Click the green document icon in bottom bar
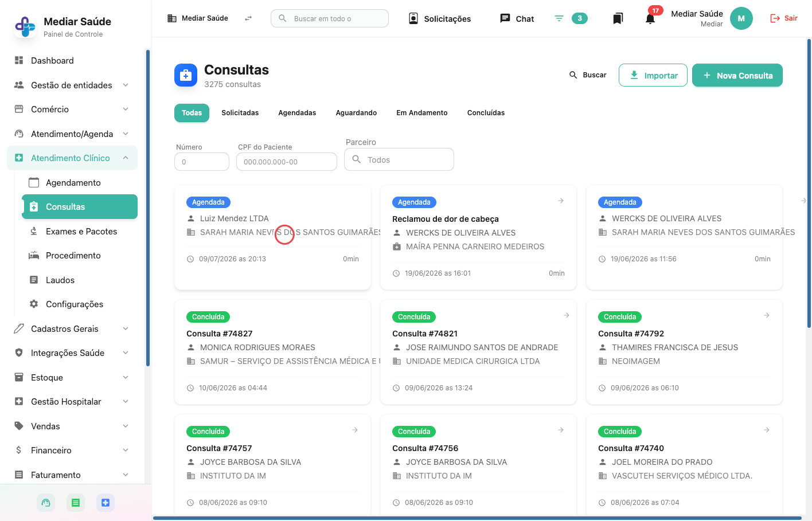 pos(76,503)
